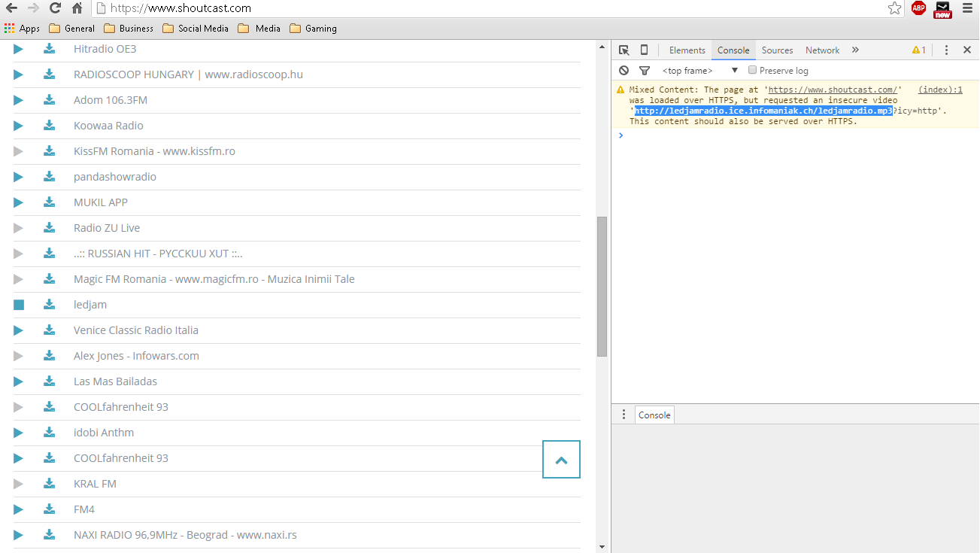Click the page vertical scrollbar thumb

pyautogui.click(x=602, y=287)
